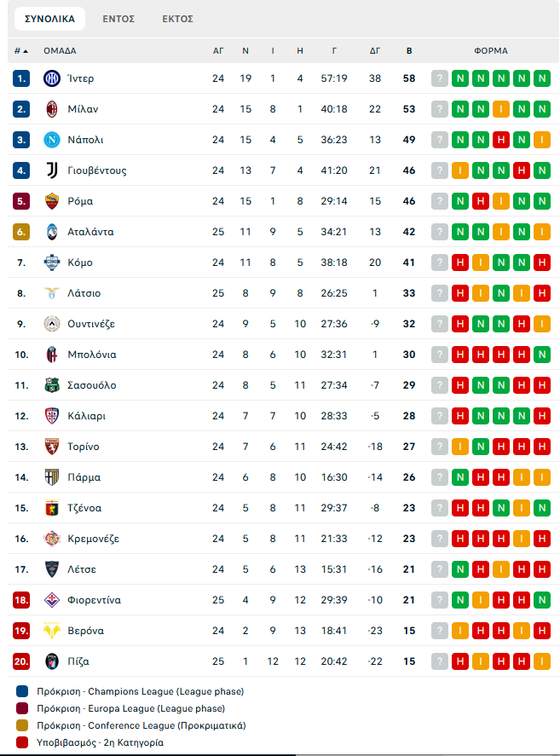Click the rank 1 position badge

[x=21, y=78]
